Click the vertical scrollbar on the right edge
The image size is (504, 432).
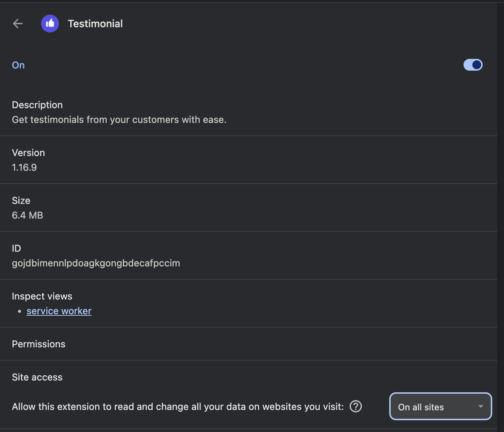pyautogui.click(x=501, y=216)
